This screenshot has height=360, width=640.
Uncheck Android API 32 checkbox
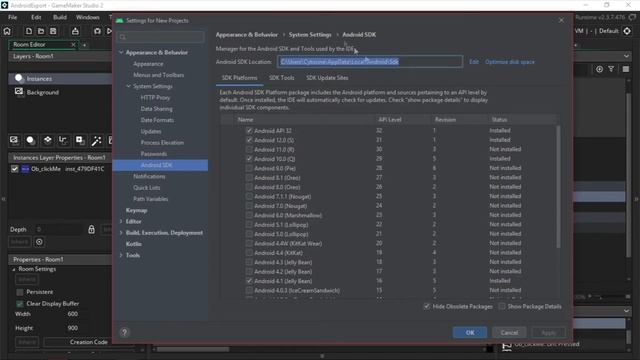249,131
